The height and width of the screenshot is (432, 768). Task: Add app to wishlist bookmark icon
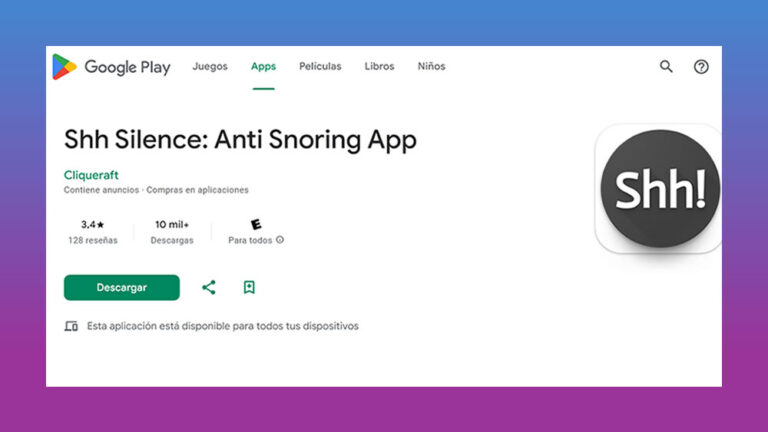[249, 288]
